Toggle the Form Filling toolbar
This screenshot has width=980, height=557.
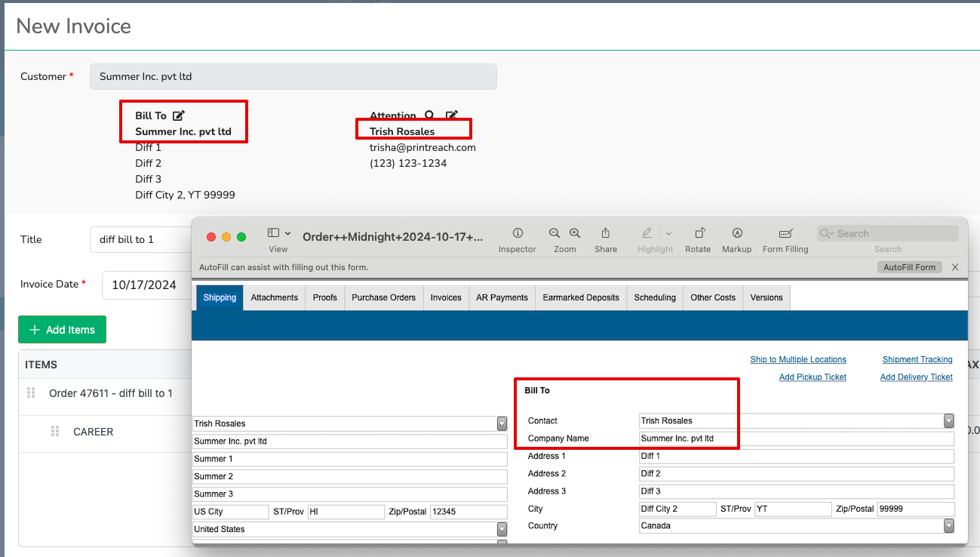click(x=785, y=233)
